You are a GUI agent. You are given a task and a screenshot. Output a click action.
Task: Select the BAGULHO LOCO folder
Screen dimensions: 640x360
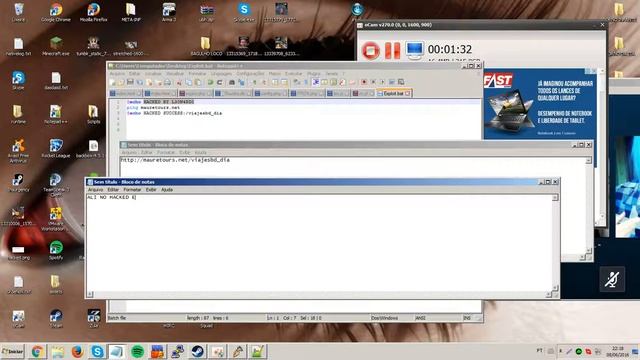[x=206, y=46]
